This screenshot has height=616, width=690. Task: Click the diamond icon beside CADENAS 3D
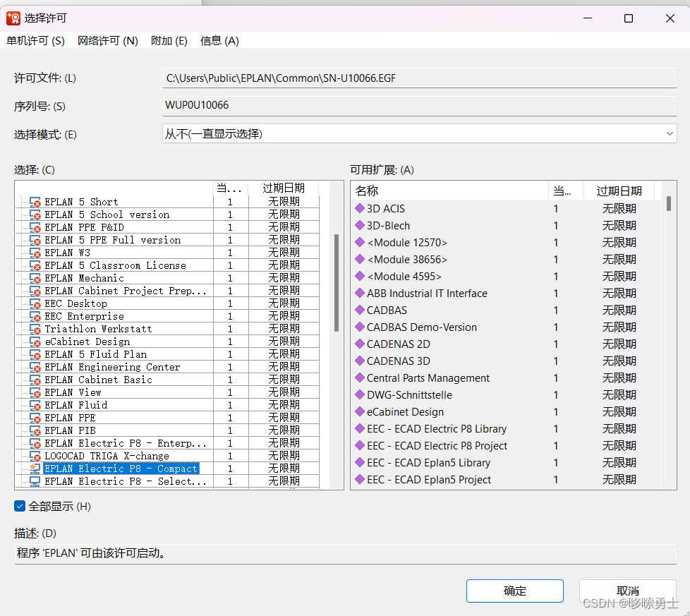click(359, 361)
